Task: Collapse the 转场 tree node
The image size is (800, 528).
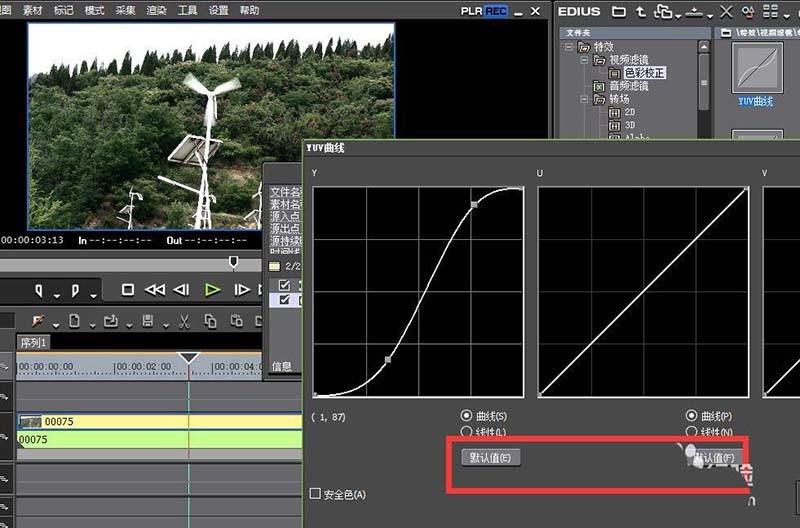Action: [x=584, y=100]
